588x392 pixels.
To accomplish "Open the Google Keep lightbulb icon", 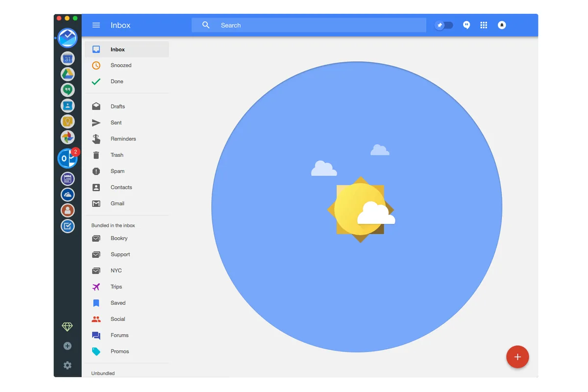I will 68,121.
